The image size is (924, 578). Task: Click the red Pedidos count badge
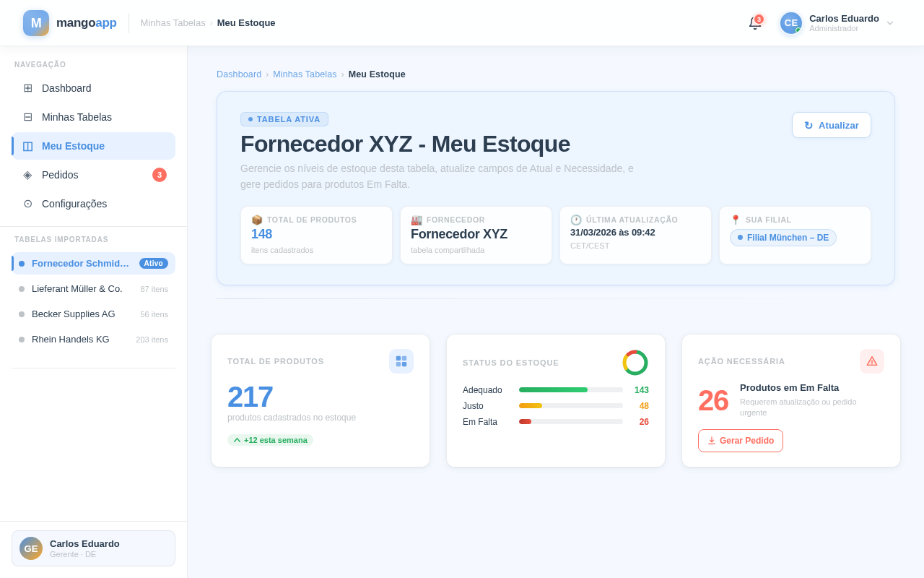[x=160, y=175]
